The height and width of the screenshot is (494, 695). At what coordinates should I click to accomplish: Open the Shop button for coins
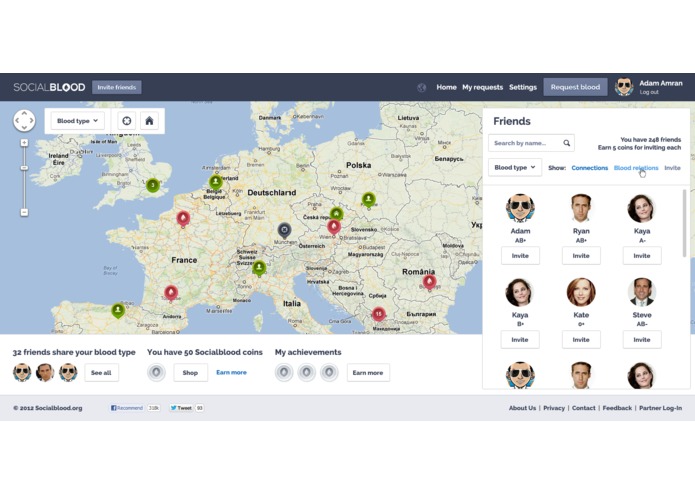[x=190, y=373]
